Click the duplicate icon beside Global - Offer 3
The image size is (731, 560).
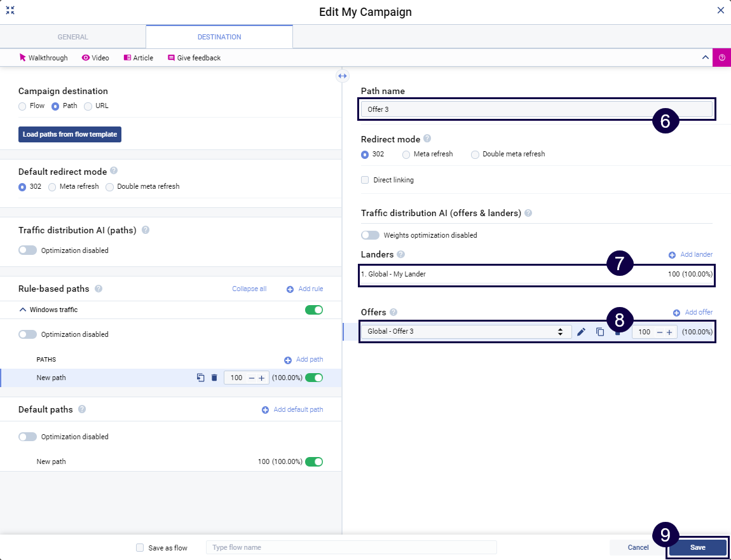tap(600, 332)
